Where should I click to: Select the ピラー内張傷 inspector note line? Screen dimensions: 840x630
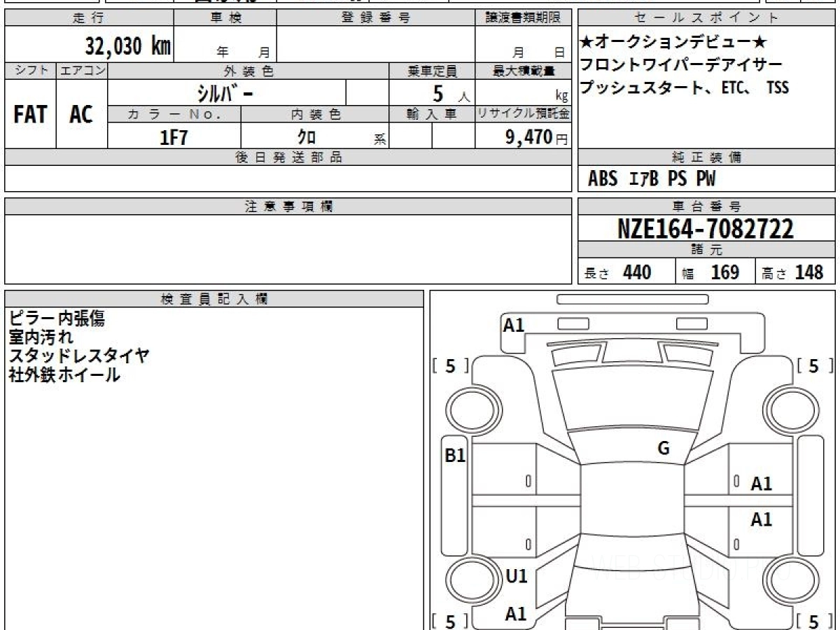point(57,319)
